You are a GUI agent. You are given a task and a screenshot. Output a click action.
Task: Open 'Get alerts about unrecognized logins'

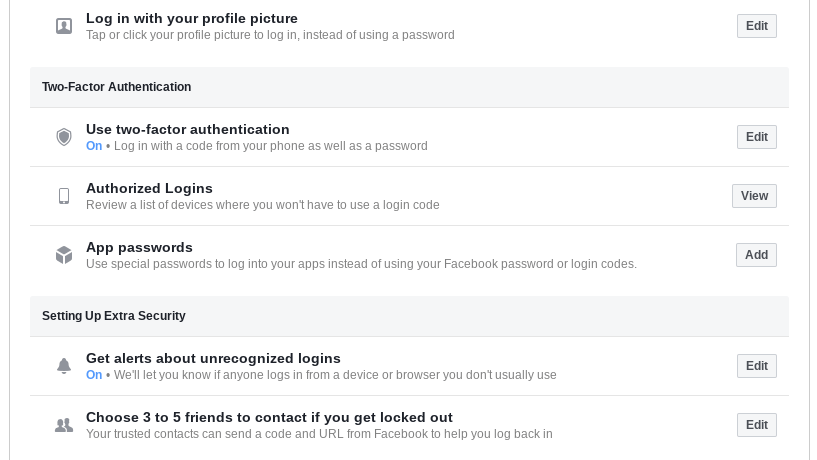coord(213,358)
